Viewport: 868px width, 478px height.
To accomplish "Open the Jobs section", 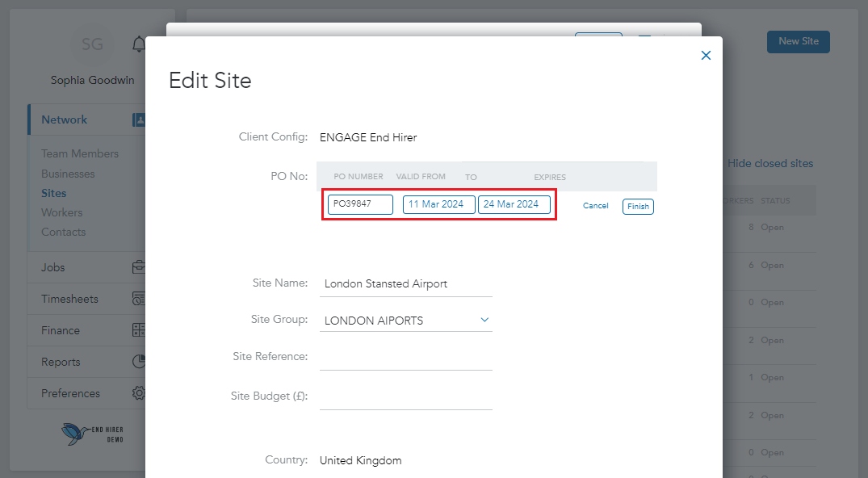I will [53, 267].
